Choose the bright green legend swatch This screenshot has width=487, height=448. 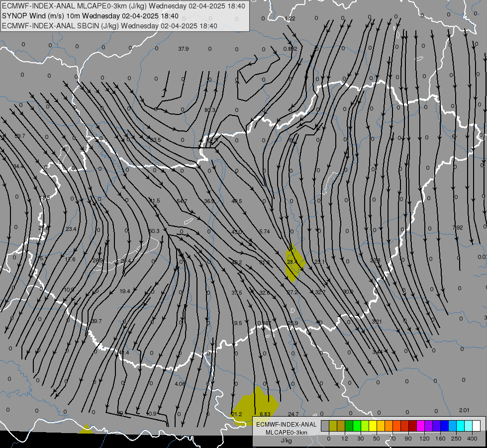pyautogui.click(x=357, y=426)
